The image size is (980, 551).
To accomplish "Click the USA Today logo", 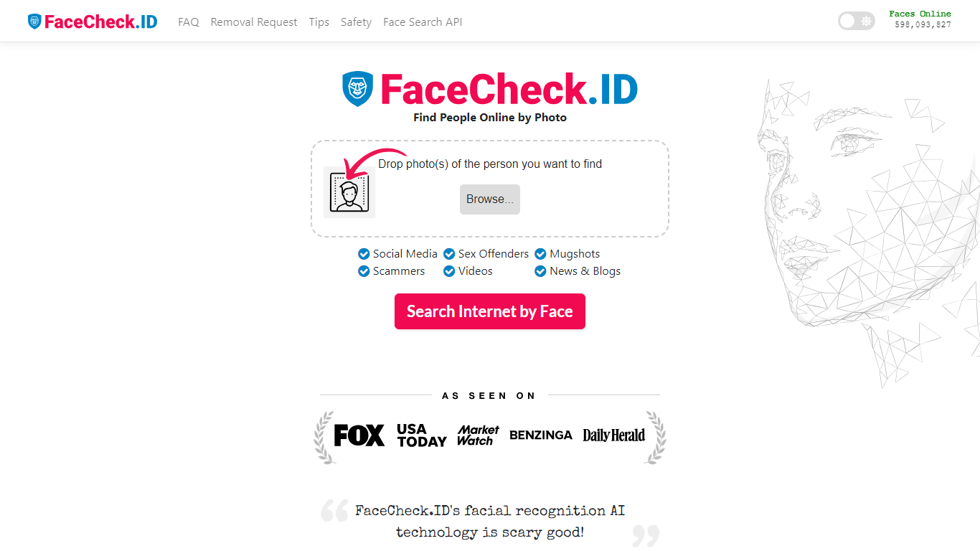I will point(421,435).
